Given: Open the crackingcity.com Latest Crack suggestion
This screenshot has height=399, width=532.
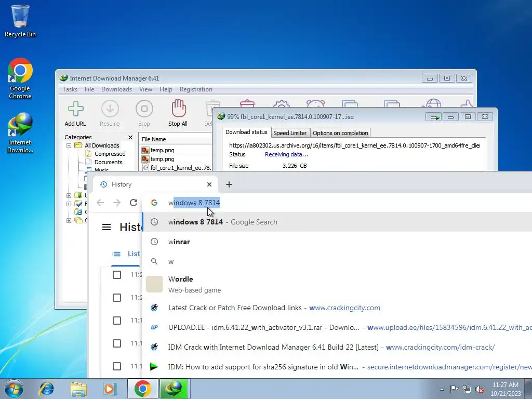Looking at the screenshot, I should 337,308.
